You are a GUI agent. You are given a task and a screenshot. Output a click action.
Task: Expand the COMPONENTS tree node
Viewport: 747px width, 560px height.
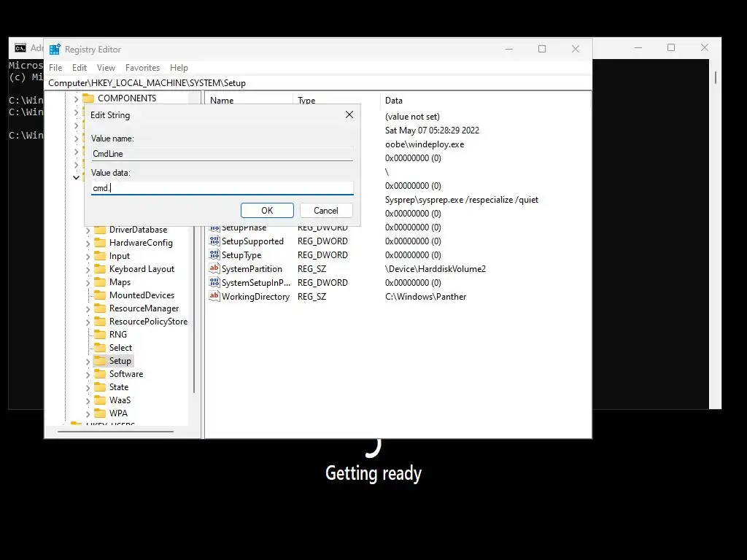pyautogui.click(x=76, y=99)
